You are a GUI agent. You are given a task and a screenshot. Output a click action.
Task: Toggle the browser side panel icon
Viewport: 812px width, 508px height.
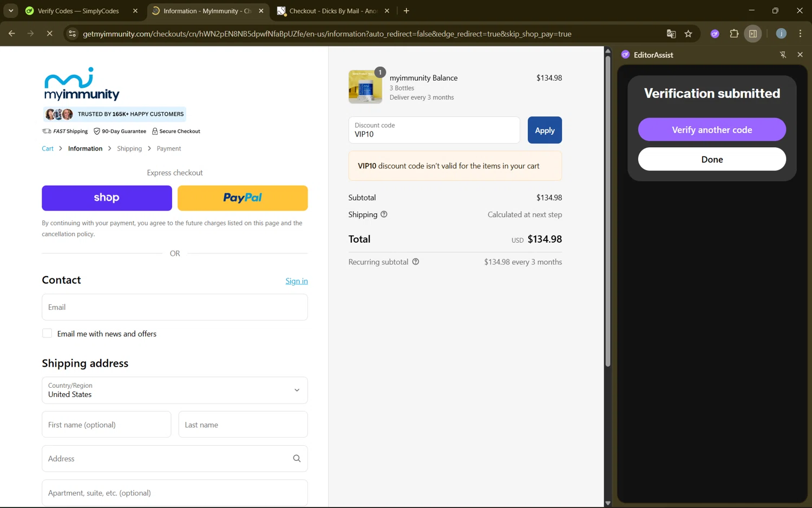[x=753, y=34]
